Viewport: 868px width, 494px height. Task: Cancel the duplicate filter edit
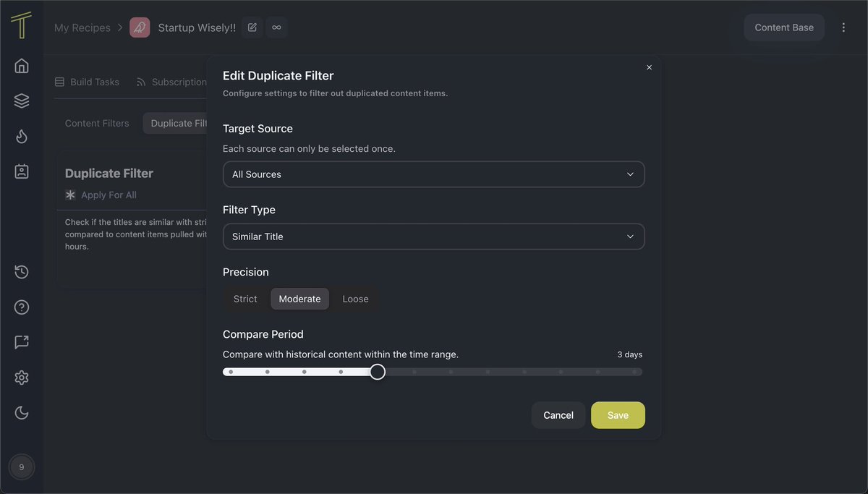click(558, 415)
